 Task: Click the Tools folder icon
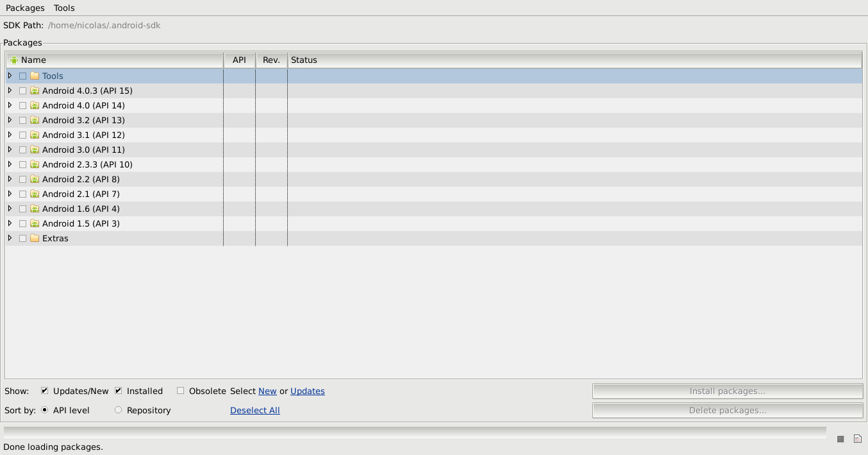pos(35,76)
